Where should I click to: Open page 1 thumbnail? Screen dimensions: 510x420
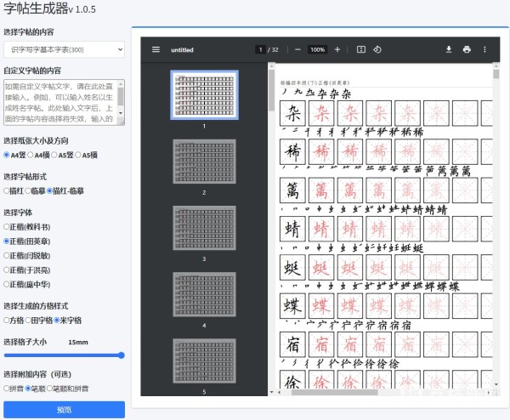204,94
